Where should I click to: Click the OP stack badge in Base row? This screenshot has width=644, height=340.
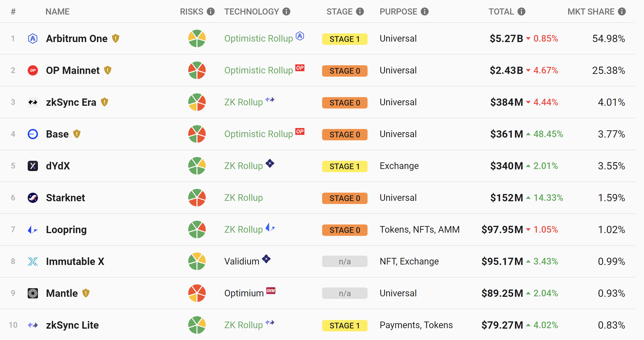coord(300,131)
